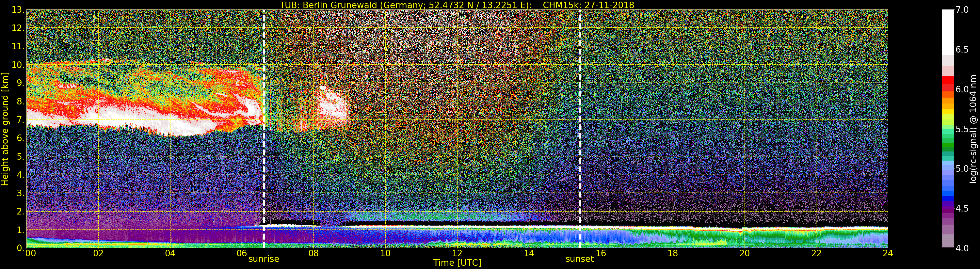Click the sunset label below the time axis
Image resolution: width=980 pixels, height=269 pixels.
point(579,259)
